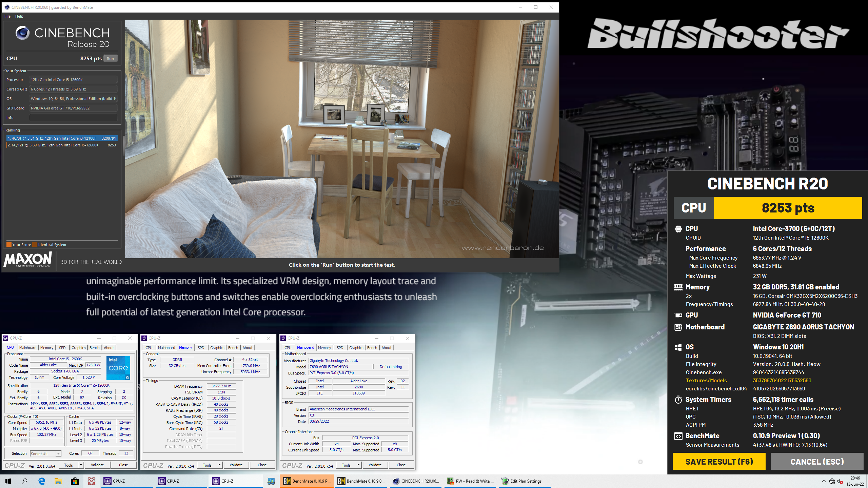Run the Cinebench CPU test
Image resolution: width=868 pixels, height=488 pixels.
click(x=111, y=58)
